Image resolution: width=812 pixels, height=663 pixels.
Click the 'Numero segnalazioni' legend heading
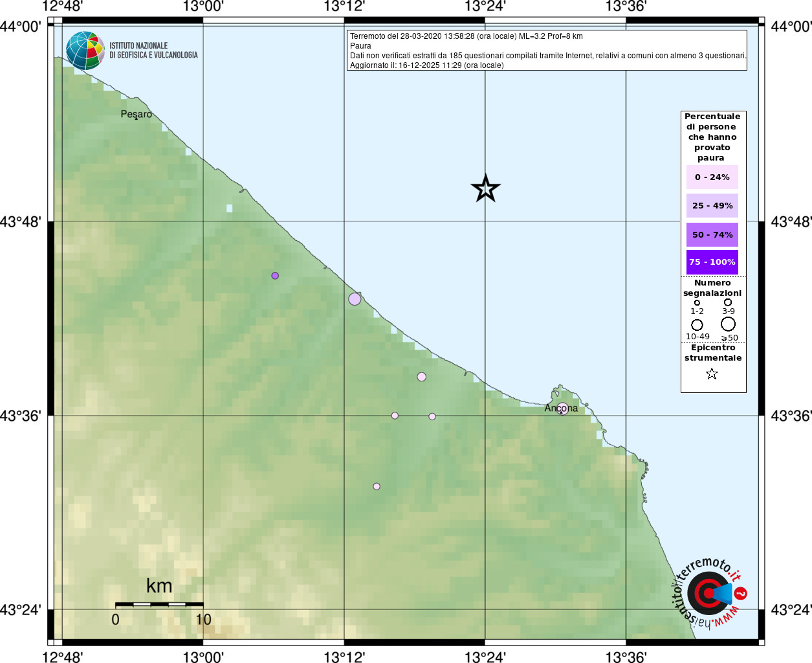(712, 288)
